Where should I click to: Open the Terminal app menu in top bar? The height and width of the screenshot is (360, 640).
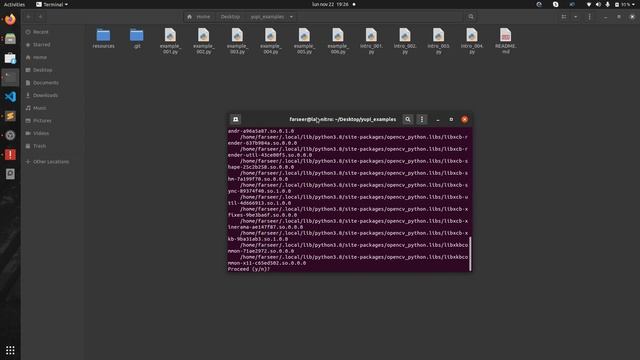52,4
